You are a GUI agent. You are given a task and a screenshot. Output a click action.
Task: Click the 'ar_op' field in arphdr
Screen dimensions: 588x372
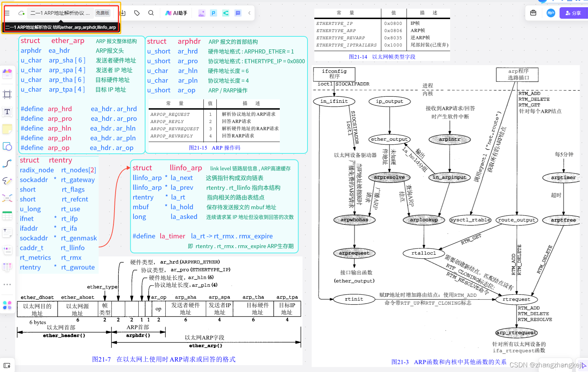coord(187,90)
